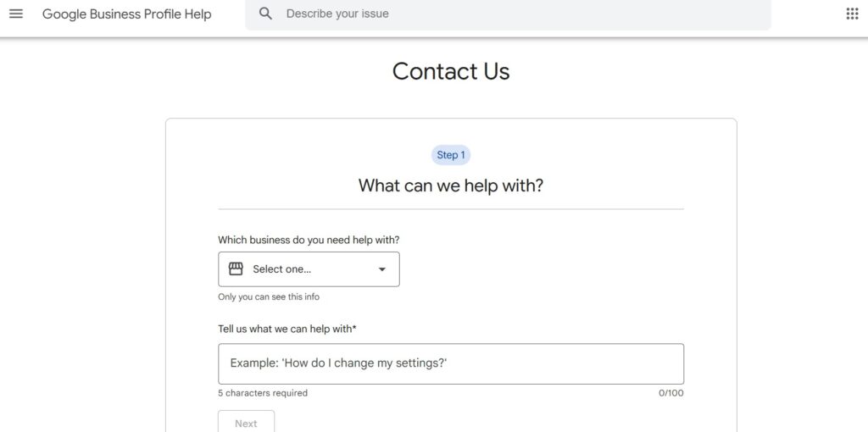
Task: Click the 0/100 character counter
Action: pos(670,393)
